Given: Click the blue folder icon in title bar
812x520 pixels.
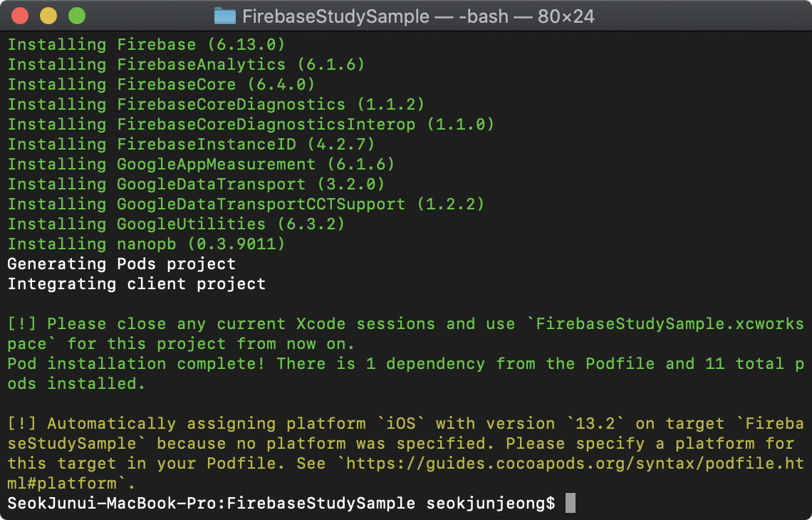Looking at the screenshot, I should (225, 16).
